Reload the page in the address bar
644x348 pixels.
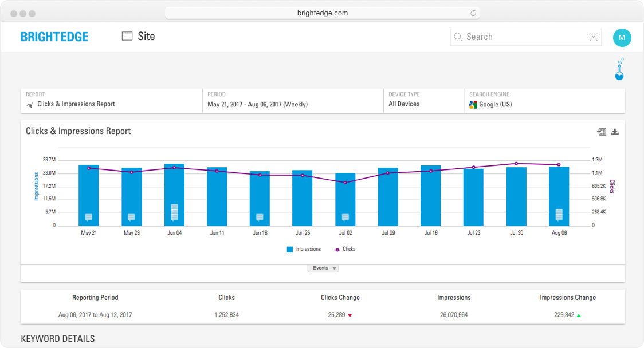point(473,13)
